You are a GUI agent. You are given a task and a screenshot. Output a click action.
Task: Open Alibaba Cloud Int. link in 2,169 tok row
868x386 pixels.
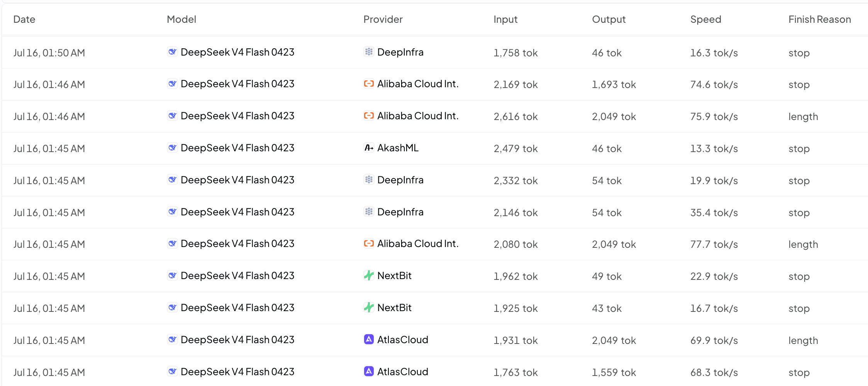click(x=418, y=84)
